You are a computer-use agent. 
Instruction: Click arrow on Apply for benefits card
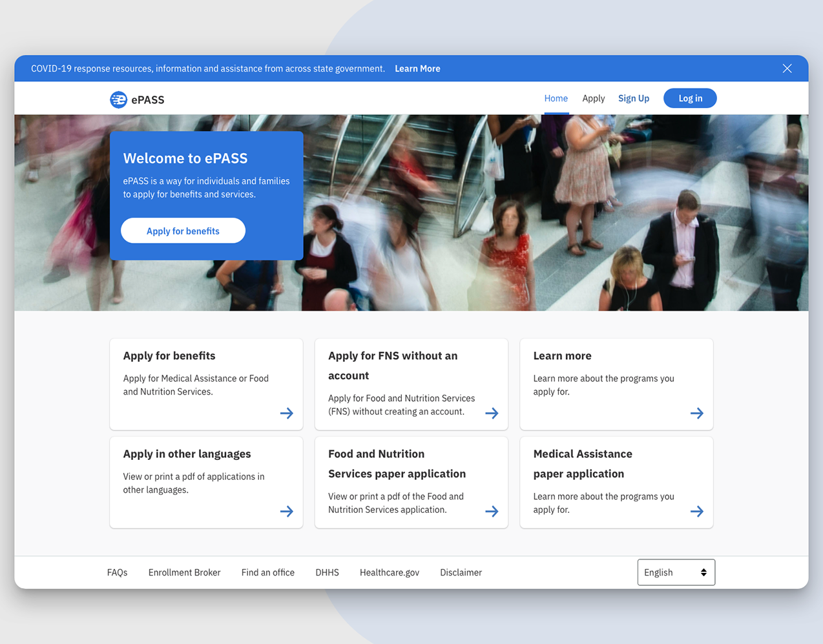287,413
